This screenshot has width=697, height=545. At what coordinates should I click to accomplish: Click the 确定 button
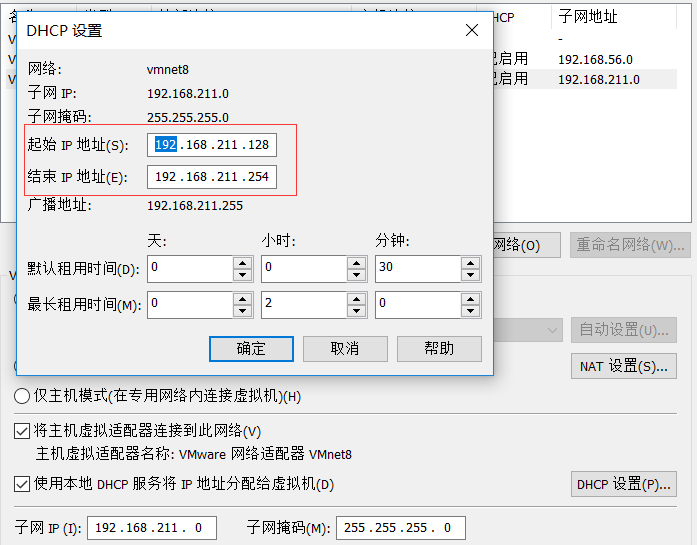[x=251, y=349]
